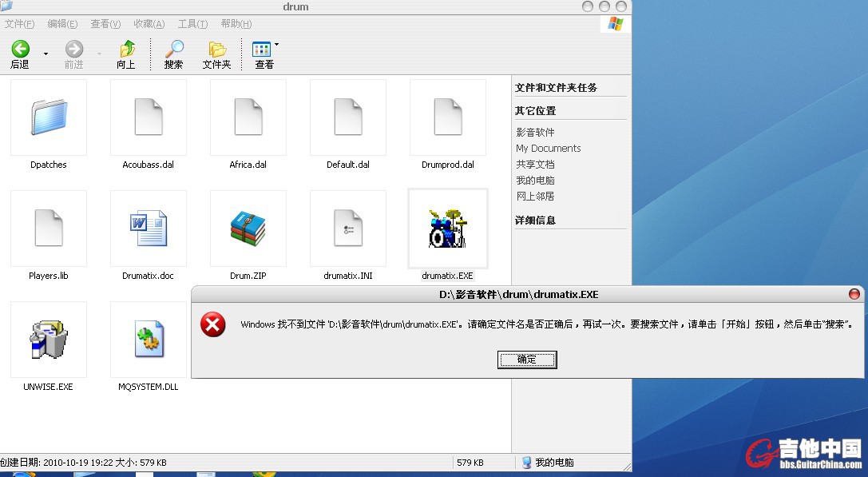Select the Drumprod.dal file icon

448,117
